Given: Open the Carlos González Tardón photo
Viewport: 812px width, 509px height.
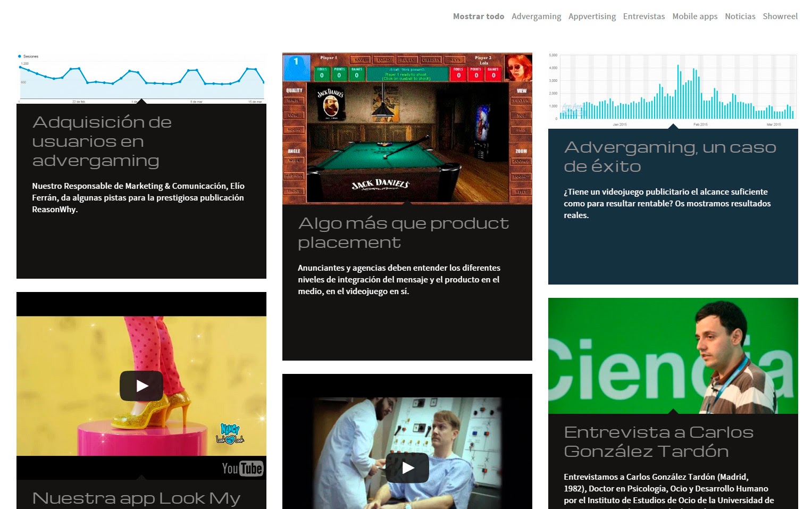Looking at the screenshot, I should (x=673, y=356).
